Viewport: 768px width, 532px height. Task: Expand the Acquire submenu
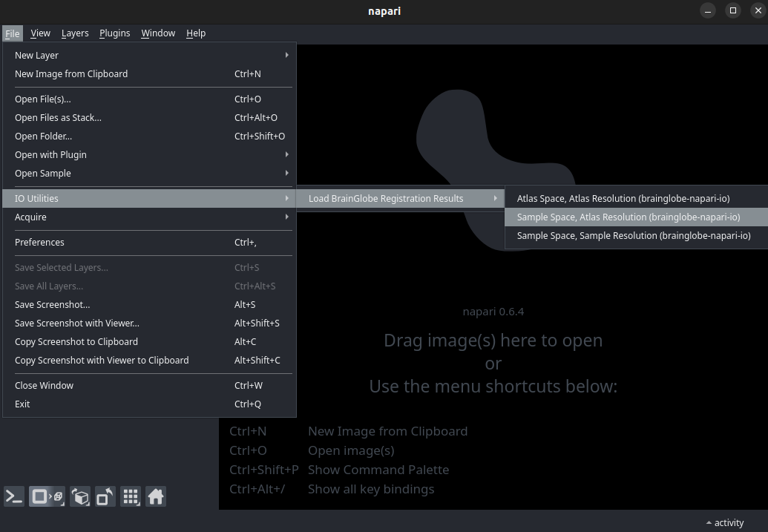coord(149,217)
